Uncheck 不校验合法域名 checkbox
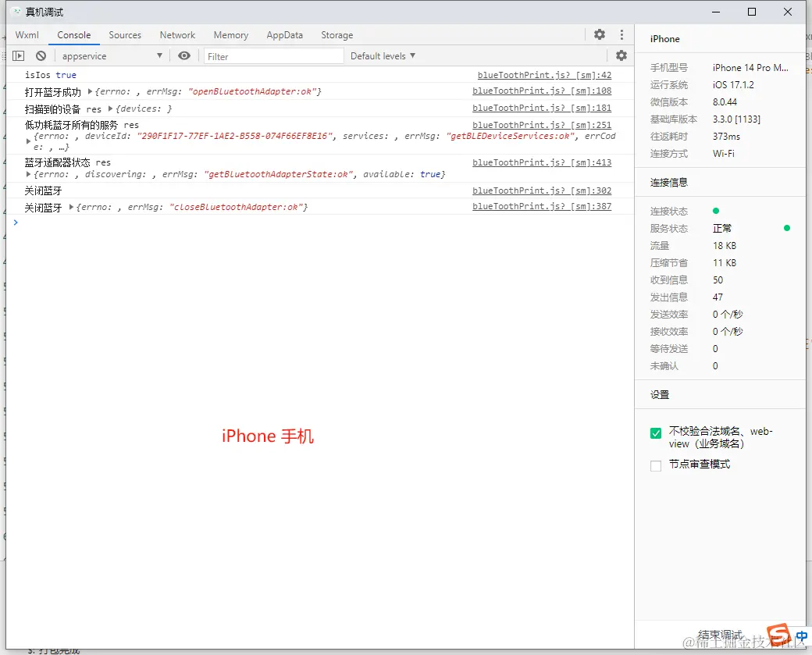This screenshot has height=655, width=812. click(656, 433)
